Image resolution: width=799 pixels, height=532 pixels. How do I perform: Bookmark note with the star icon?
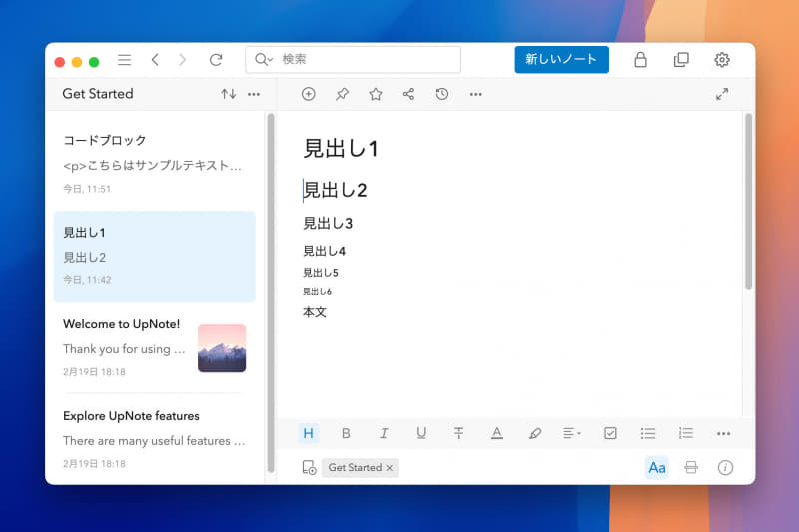tap(376, 94)
